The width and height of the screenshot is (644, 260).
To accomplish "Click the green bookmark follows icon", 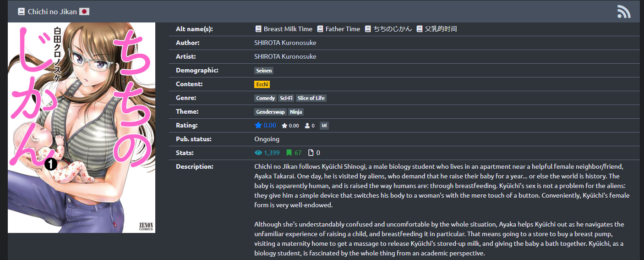I will pyautogui.click(x=289, y=153).
